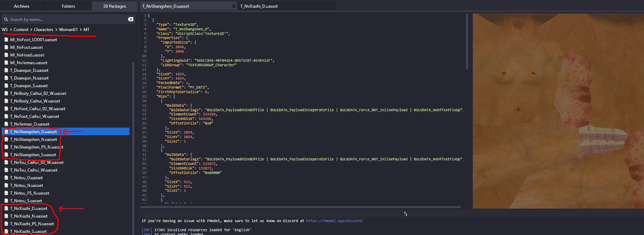Click file icon next to T_Duanqun_D.uasset
The height and width of the screenshot is (235, 644).
[x=6, y=70]
